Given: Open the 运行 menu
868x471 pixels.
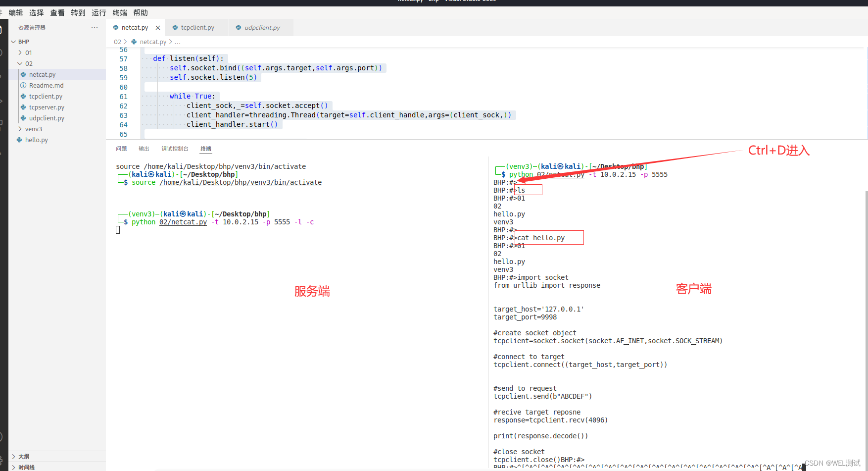Looking at the screenshot, I should pos(99,13).
